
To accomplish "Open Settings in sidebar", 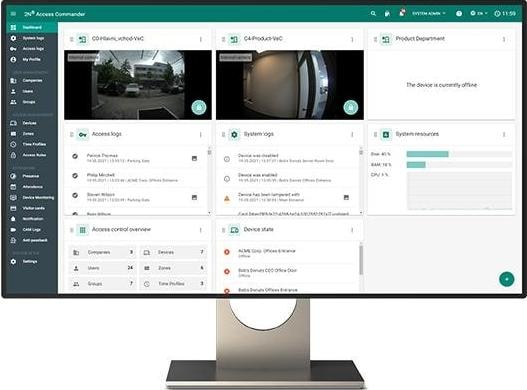I will tap(32, 262).
